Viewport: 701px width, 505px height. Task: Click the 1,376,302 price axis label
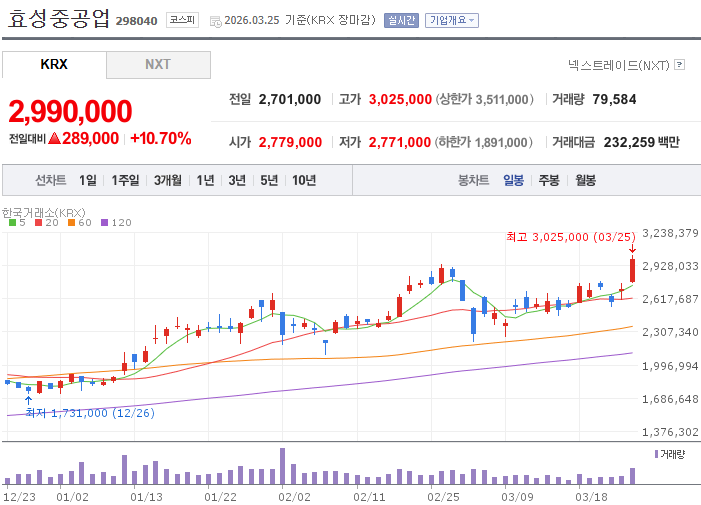pos(670,432)
